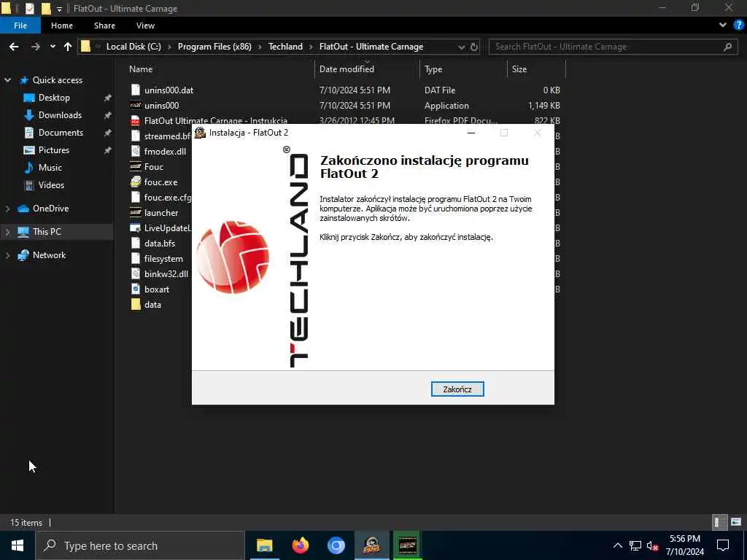Sort by Type column header
This screenshot has height=560, width=747.
tap(433, 69)
